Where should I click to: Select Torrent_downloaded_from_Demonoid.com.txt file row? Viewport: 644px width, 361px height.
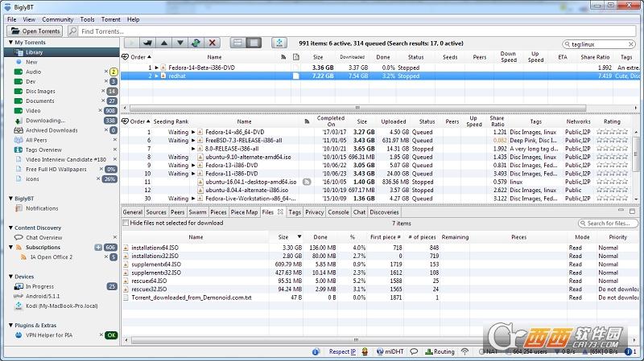click(x=380, y=297)
